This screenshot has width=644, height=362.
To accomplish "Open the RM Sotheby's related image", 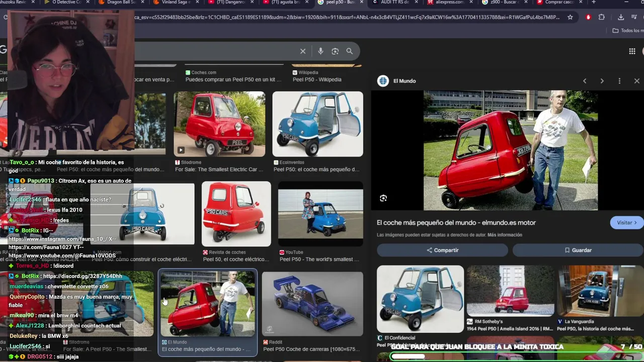I will pos(510,291).
